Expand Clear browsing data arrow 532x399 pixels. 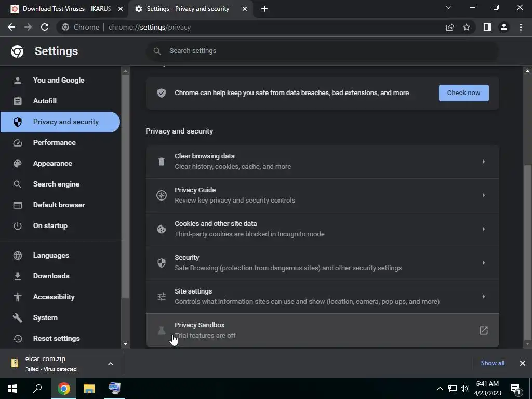[x=484, y=162]
